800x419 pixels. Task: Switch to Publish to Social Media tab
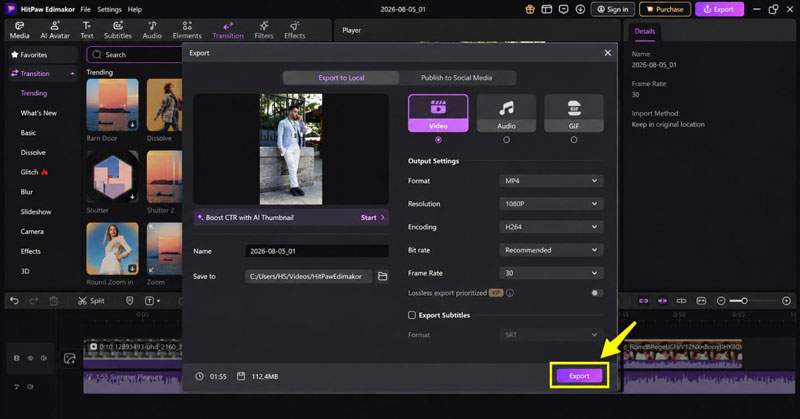pos(457,78)
